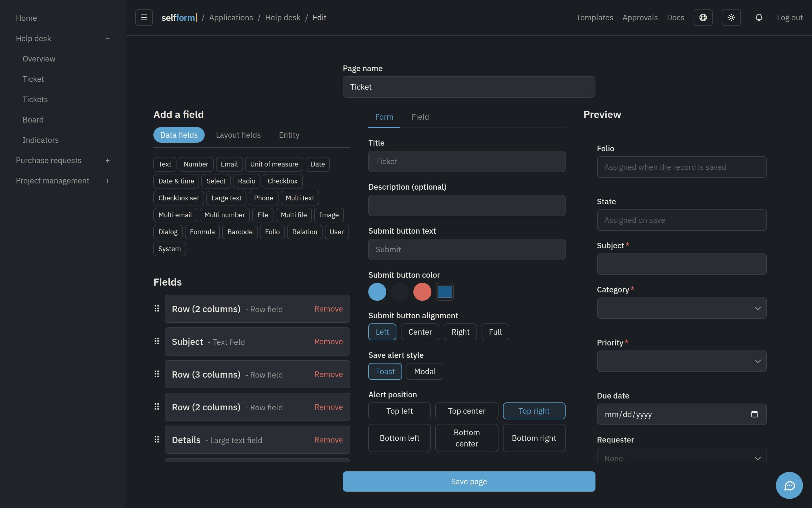The image size is (812, 508).
Task: Pick the red submit color swatch
Action: [x=422, y=292]
